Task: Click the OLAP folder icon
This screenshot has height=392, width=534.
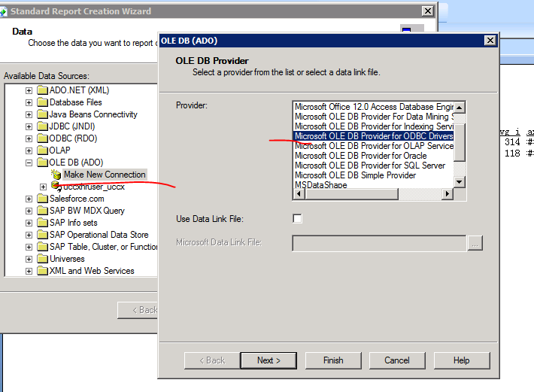Action: 43,150
